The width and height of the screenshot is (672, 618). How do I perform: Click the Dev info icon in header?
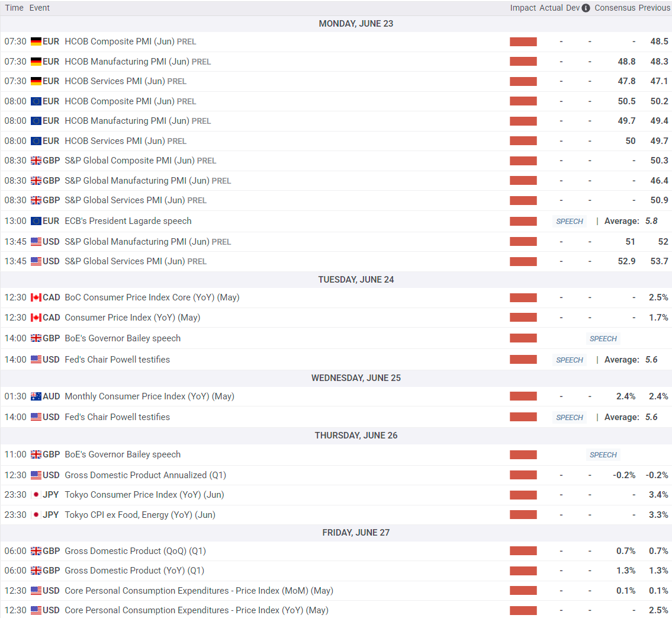pos(586,8)
